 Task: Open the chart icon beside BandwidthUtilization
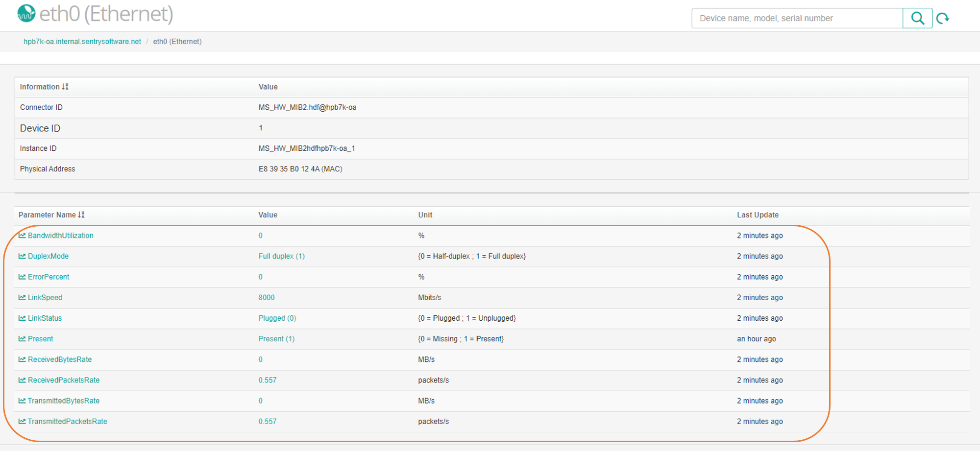[x=22, y=236]
